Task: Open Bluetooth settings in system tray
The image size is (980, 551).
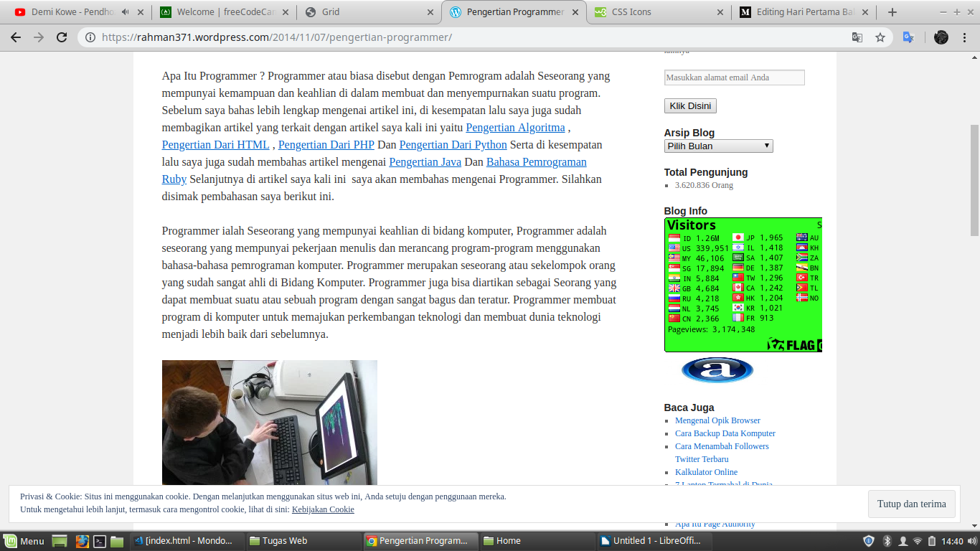Action: click(x=887, y=541)
